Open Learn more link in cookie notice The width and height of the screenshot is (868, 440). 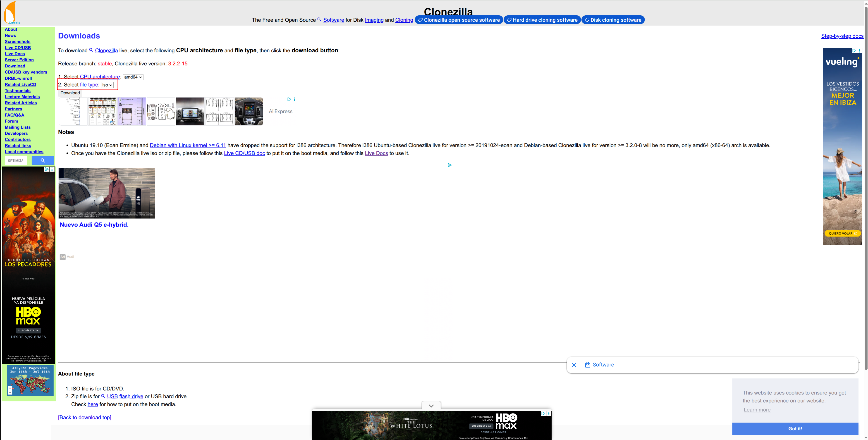pyautogui.click(x=757, y=410)
